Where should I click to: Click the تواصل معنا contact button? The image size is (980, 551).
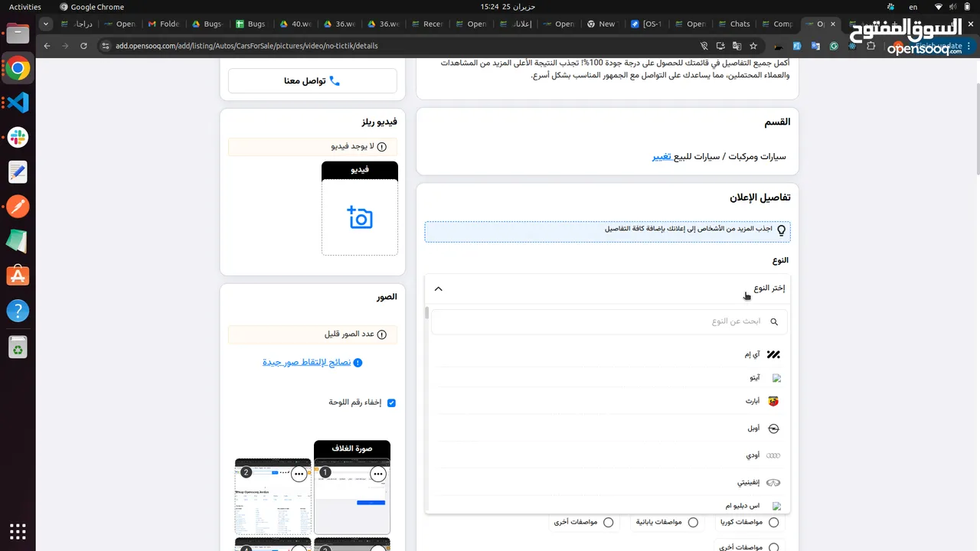pyautogui.click(x=312, y=80)
